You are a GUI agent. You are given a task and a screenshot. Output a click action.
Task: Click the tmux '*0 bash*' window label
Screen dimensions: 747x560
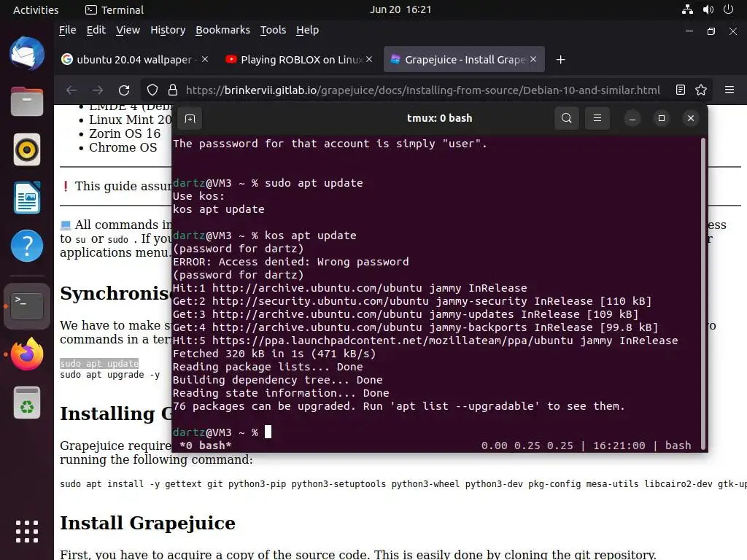pyautogui.click(x=206, y=446)
